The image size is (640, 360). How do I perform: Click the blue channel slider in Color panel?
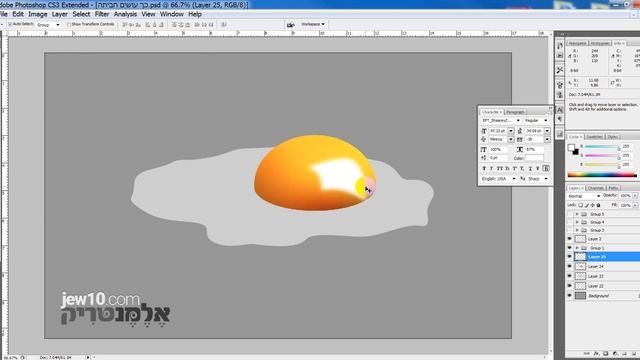pyautogui.click(x=602, y=164)
